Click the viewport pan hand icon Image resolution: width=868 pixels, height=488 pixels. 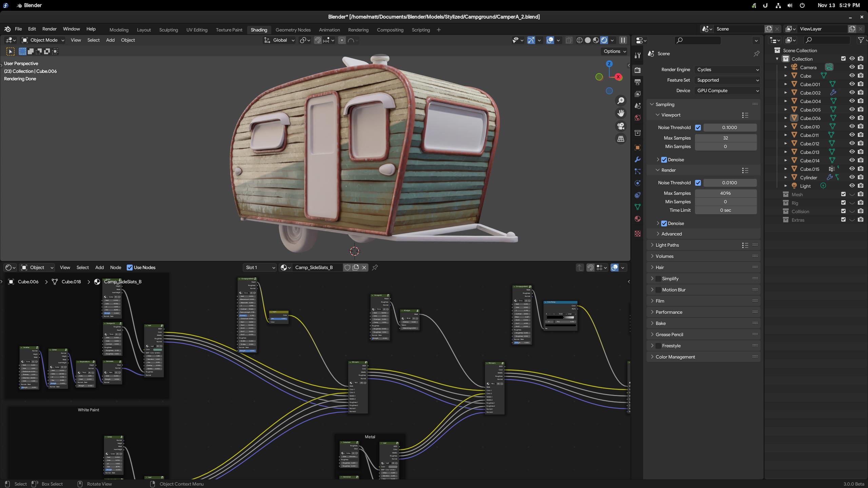tap(621, 113)
